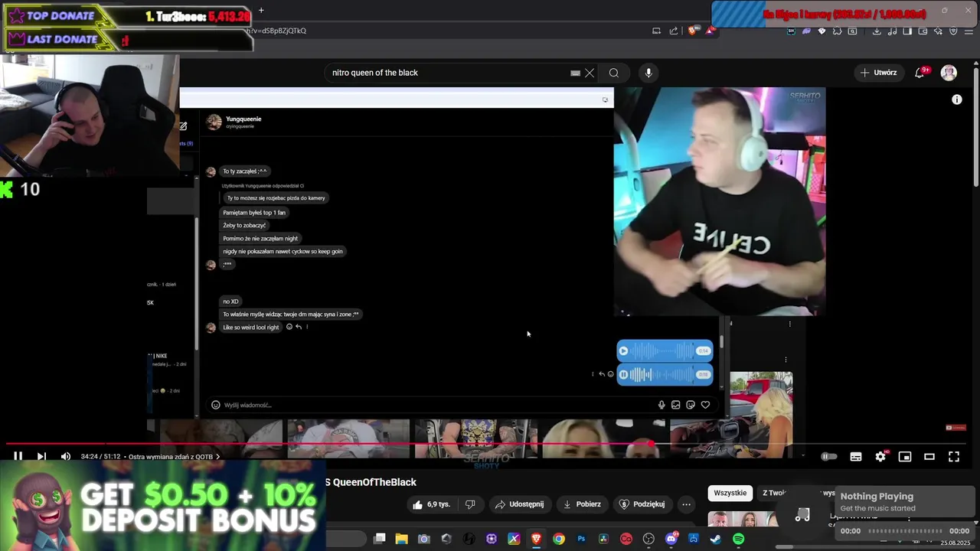Open YouTube notifications bell
This screenshot has width=980, height=551.
coord(920,73)
